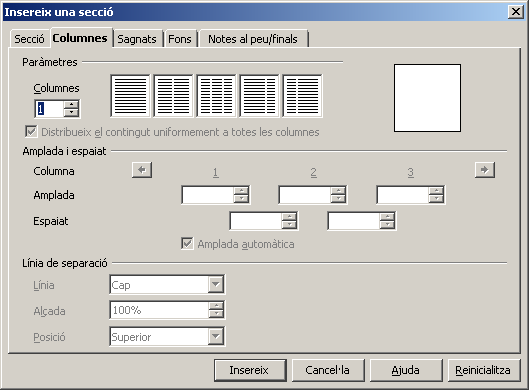Click the Cancel·la button
The height and width of the screenshot is (390, 529).
pyautogui.click(x=328, y=370)
